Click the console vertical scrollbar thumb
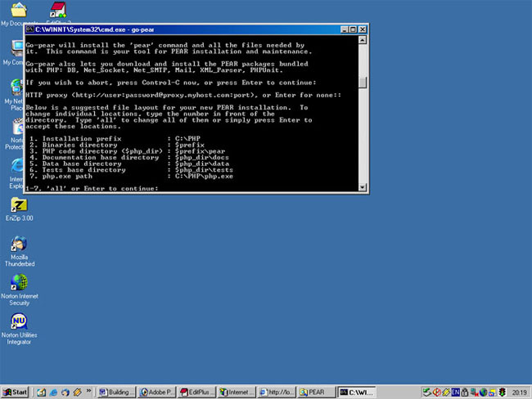The width and height of the screenshot is (532, 399). coord(363,83)
